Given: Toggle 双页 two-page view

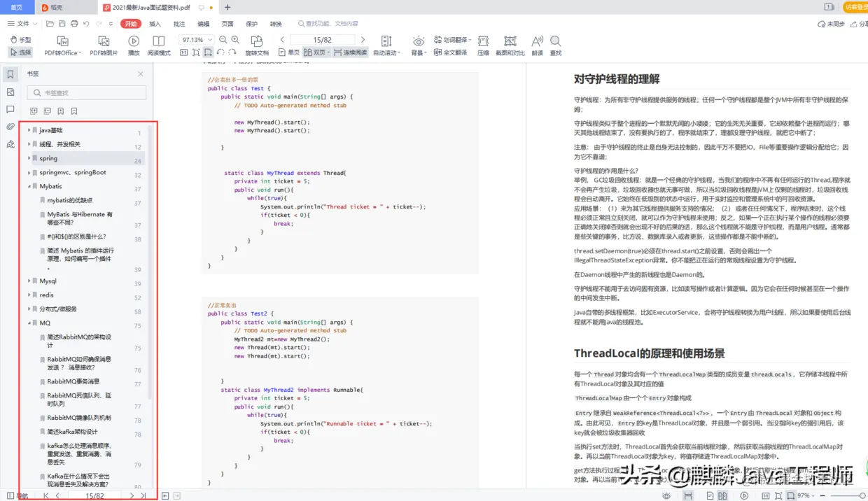Looking at the screenshot, I should coord(316,52).
